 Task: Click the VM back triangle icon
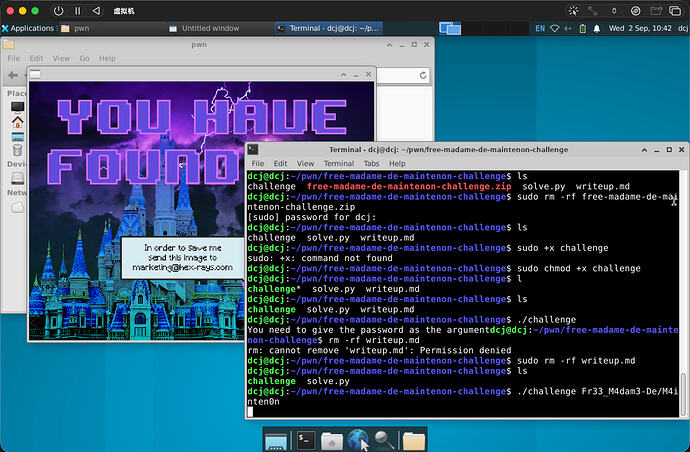[x=96, y=11]
